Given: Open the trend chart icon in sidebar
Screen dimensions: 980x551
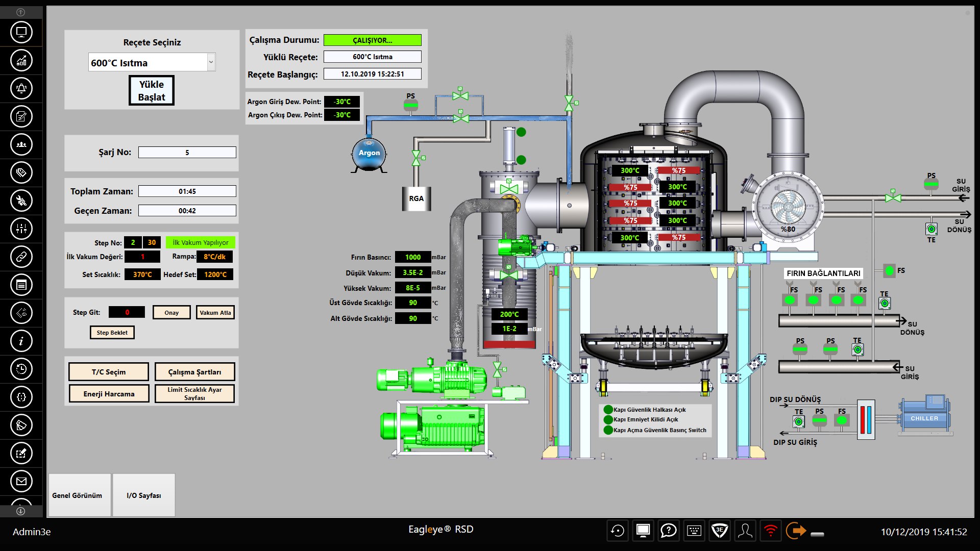Looking at the screenshot, I should (x=21, y=60).
